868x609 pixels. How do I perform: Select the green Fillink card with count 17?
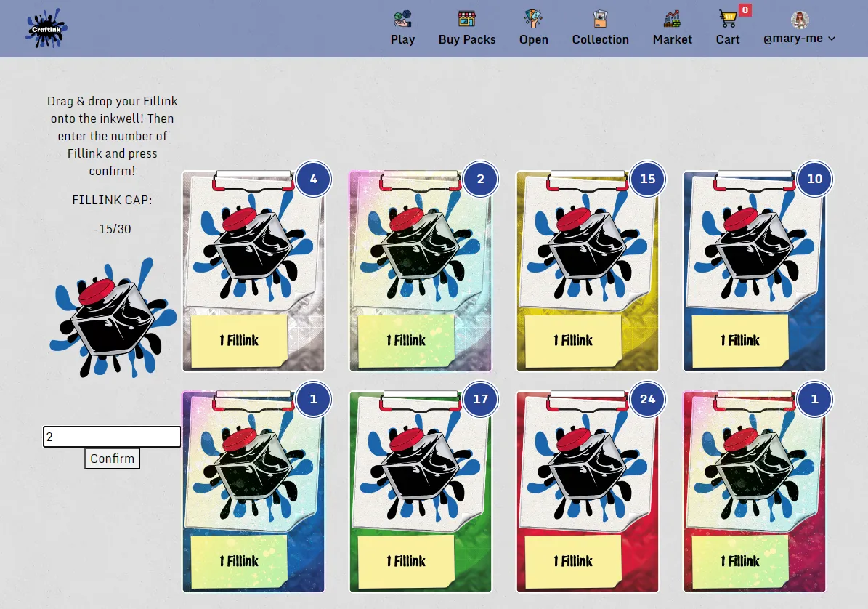click(x=421, y=491)
